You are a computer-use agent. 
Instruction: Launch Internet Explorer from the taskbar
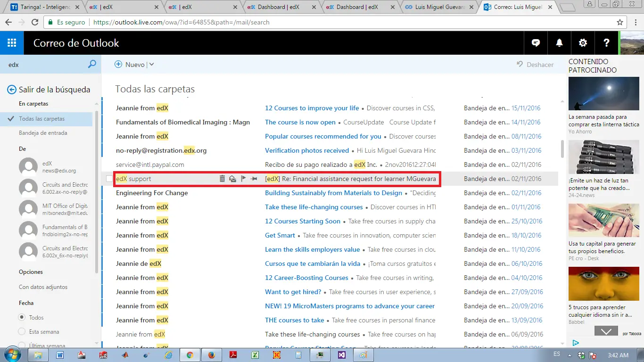(x=168, y=355)
